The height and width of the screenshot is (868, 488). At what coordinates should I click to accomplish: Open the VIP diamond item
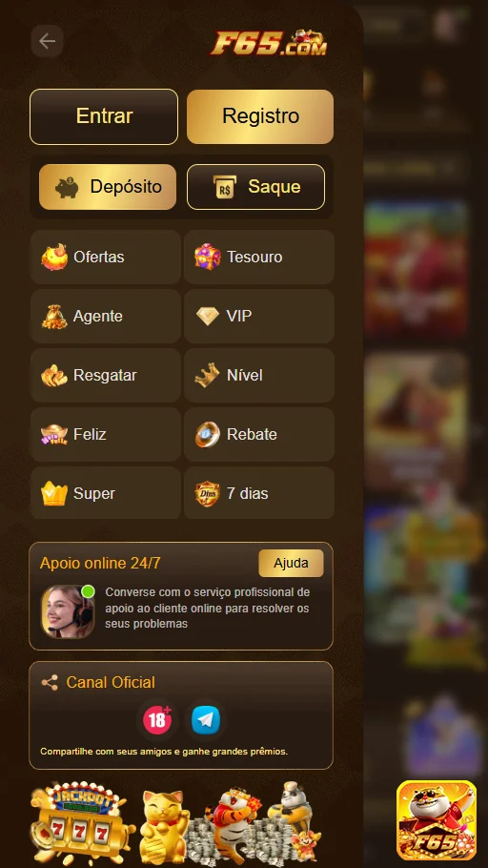click(259, 316)
